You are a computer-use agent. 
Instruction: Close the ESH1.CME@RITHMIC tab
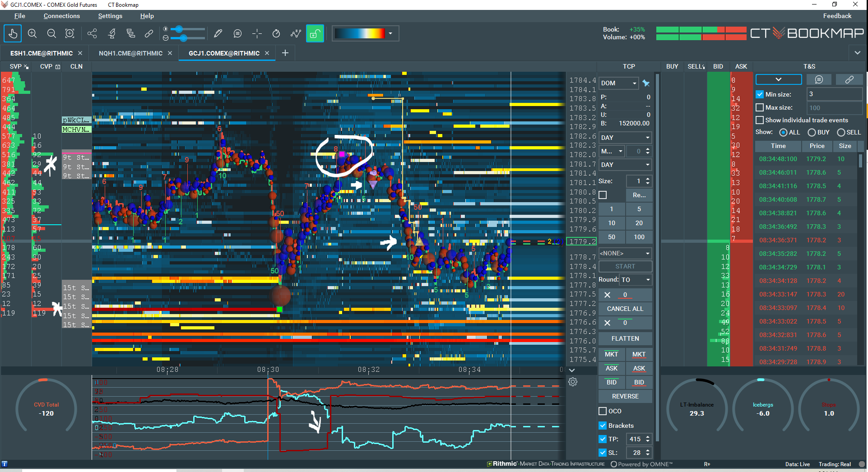[x=80, y=53]
